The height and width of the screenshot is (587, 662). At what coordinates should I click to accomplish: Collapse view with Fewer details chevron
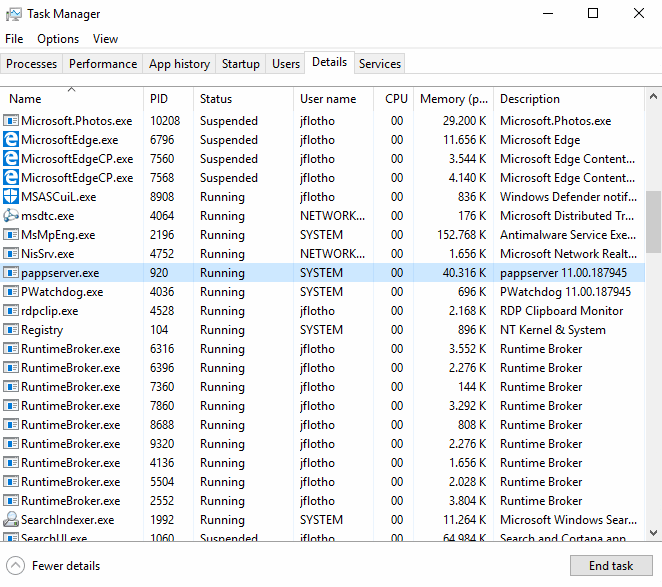coord(15,565)
